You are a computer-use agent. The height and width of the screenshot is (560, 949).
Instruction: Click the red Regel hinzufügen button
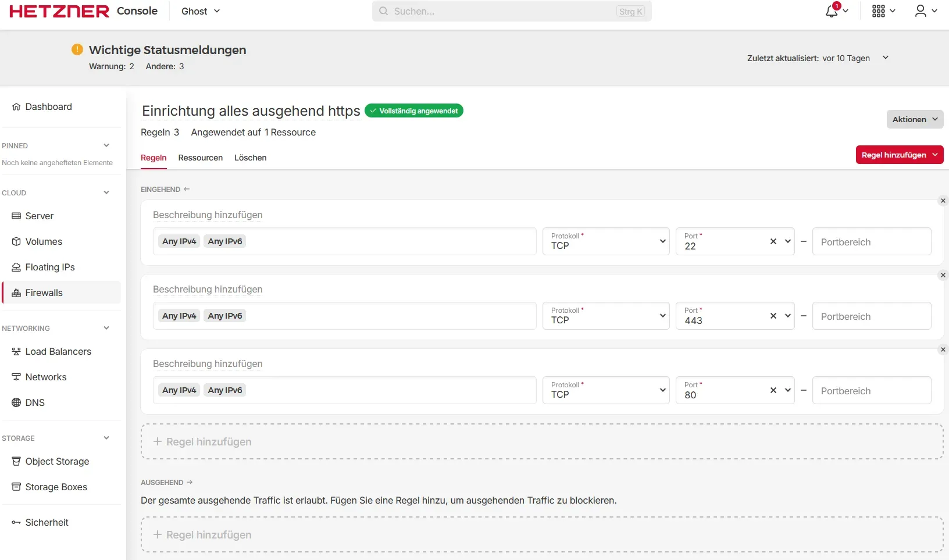pyautogui.click(x=898, y=155)
